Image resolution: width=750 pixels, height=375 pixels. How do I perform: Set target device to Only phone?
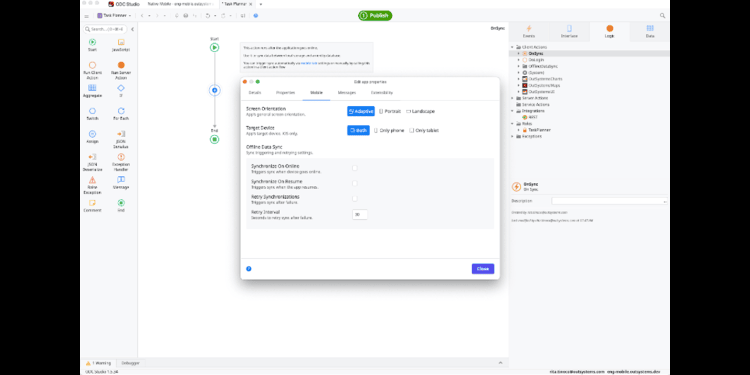coord(389,130)
